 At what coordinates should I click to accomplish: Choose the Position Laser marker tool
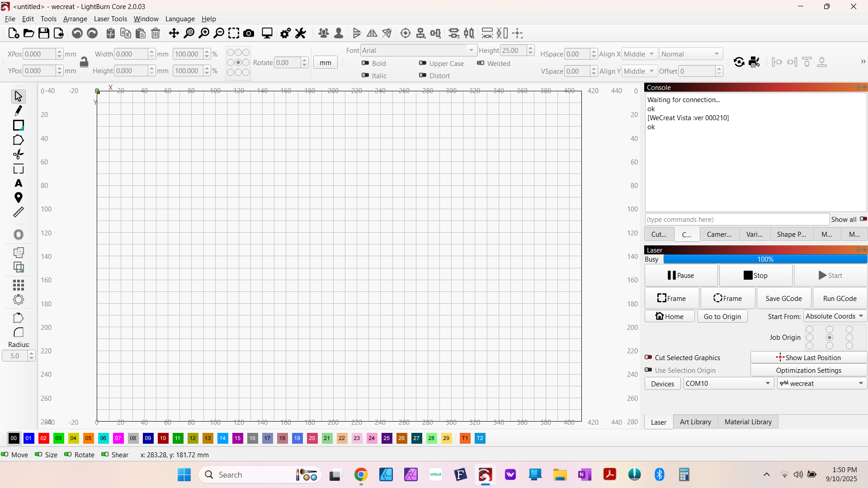(19, 197)
